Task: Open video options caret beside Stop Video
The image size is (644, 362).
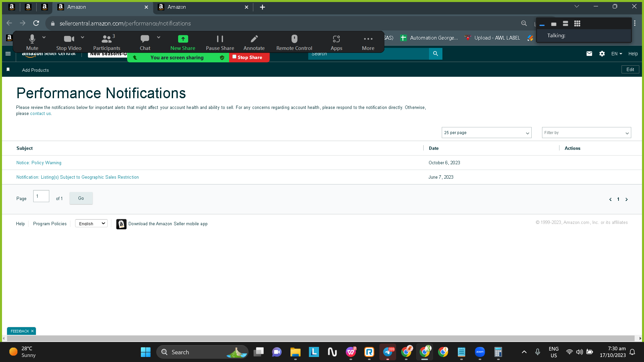Action: pyautogui.click(x=83, y=38)
